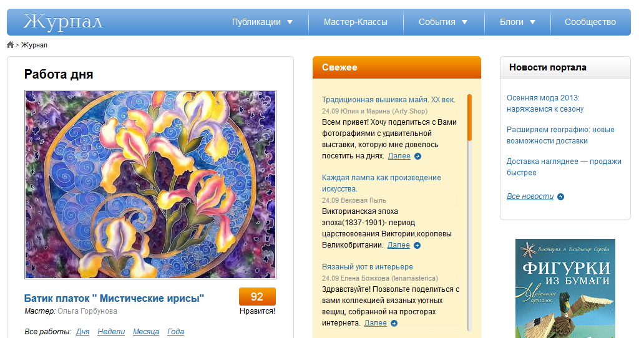Click the orange 92 likes button
This screenshot has width=644, height=338.
(x=257, y=297)
